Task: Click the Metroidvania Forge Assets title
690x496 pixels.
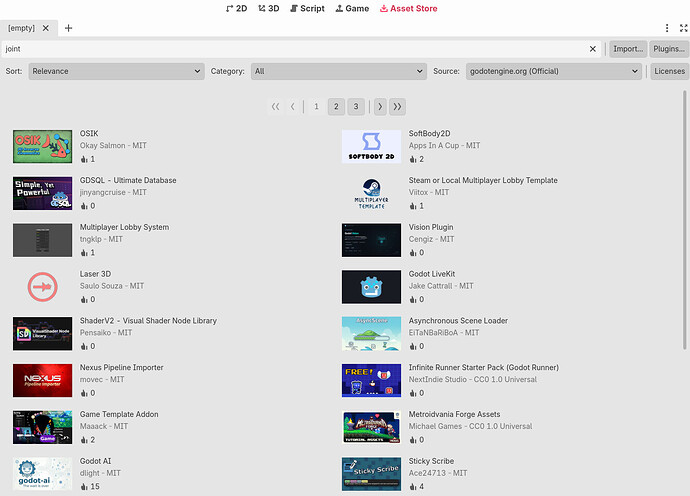Action: click(455, 414)
